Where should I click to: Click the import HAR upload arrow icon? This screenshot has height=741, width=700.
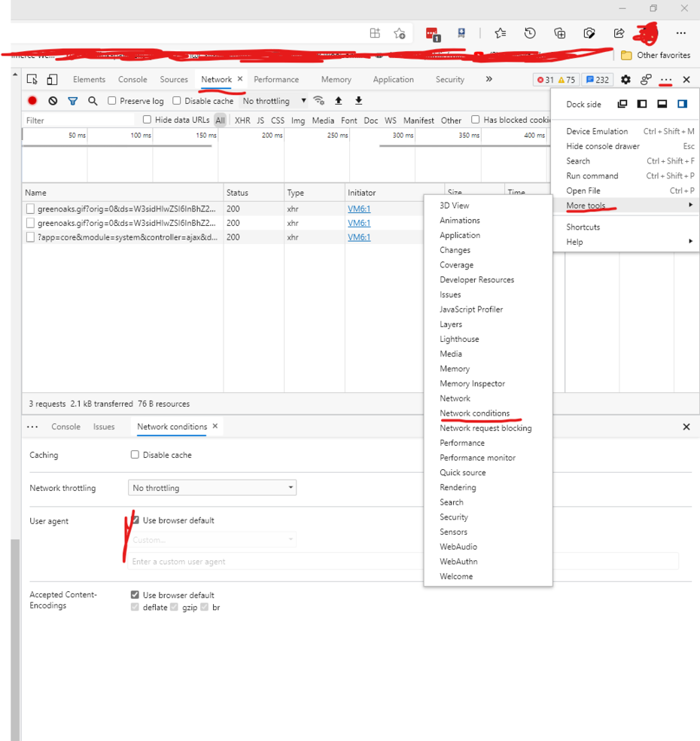(x=339, y=101)
